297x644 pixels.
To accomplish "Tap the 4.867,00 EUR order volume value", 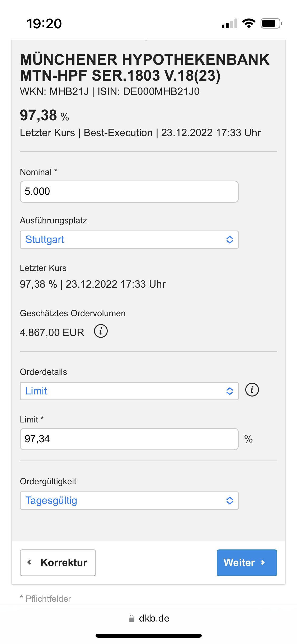I will tap(52, 332).
